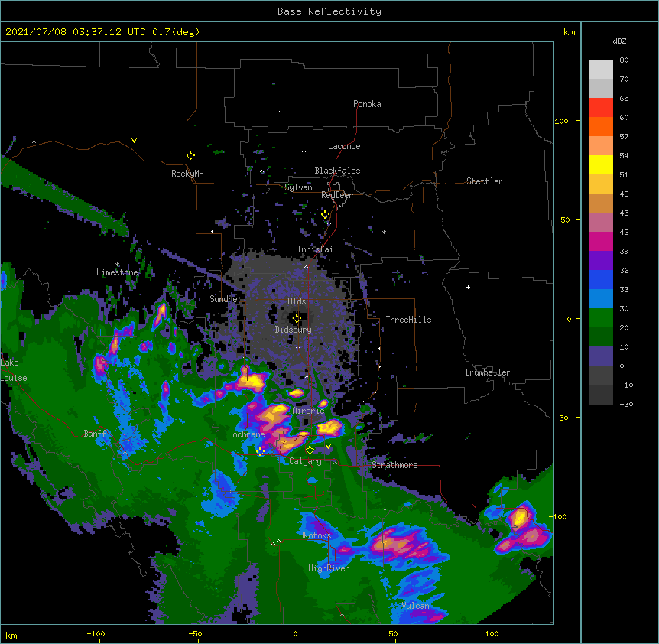Click the Vulcan label
Viewport: 659px width, 644px height.
(415, 606)
